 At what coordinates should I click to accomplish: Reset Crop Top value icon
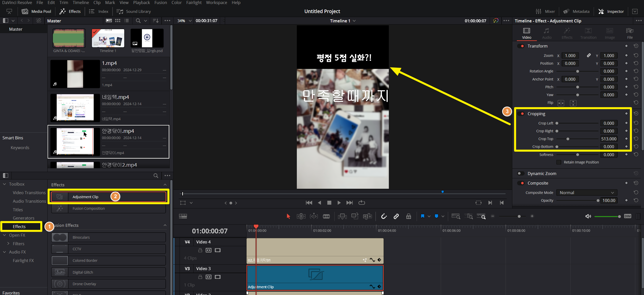(636, 139)
